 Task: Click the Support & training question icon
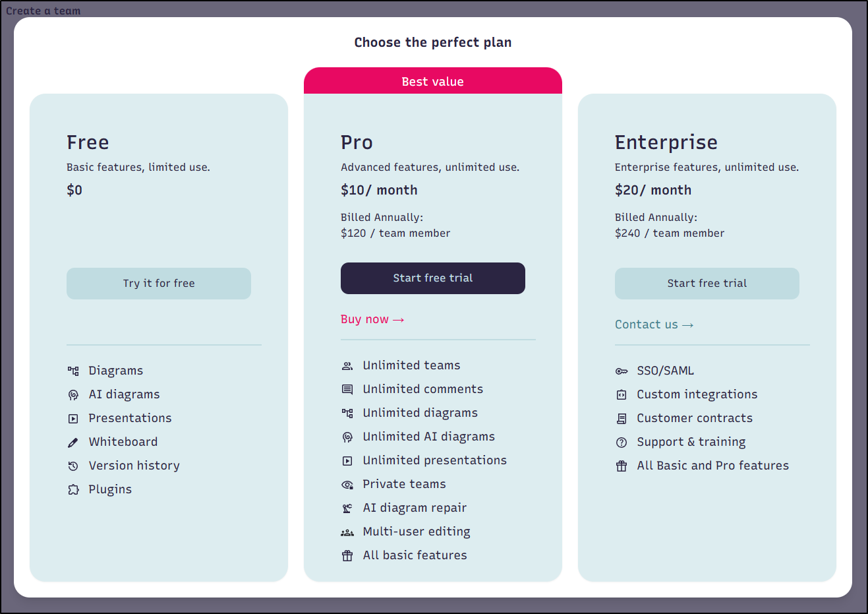622,442
